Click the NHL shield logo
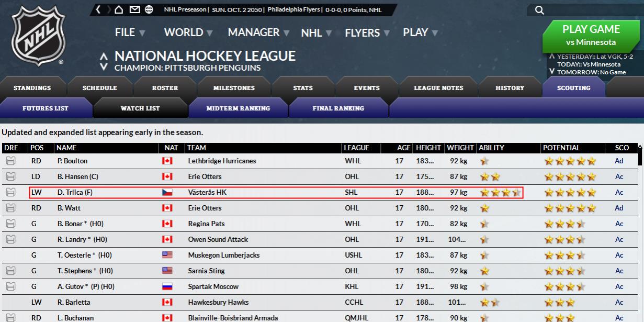Image resolution: width=644 pixels, height=322 pixels. [38, 35]
